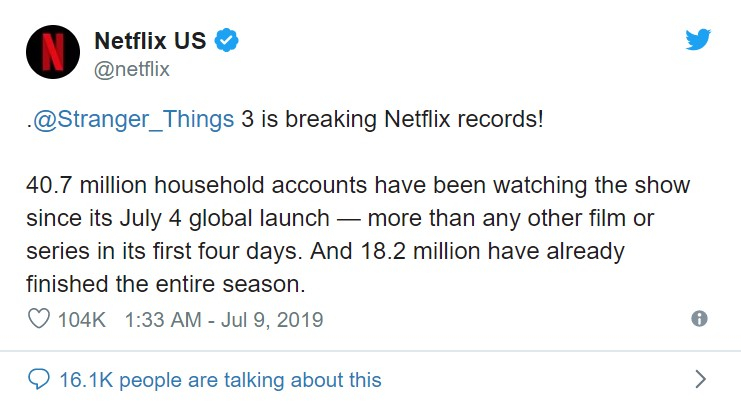Click the blue verified badge

[x=227, y=41]
